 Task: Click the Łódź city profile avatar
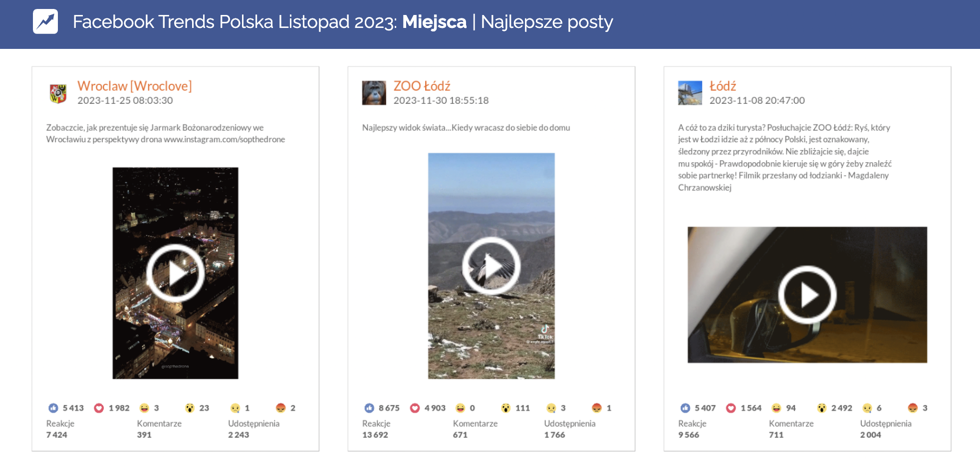click(690, 93)
